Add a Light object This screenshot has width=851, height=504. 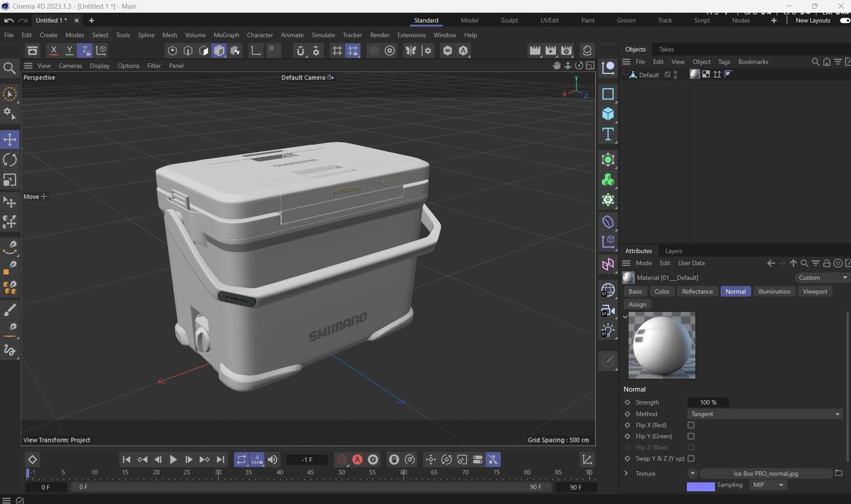[608, 330]
